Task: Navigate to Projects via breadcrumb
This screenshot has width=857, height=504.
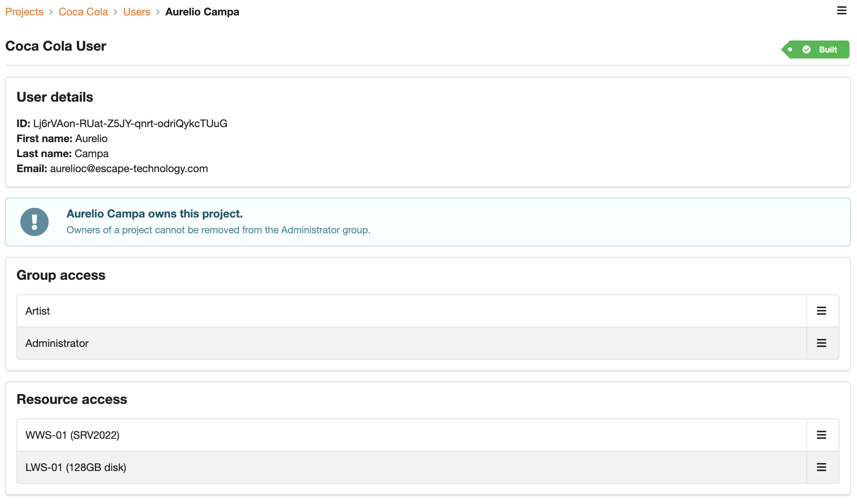Action: [x=24, y=12]
